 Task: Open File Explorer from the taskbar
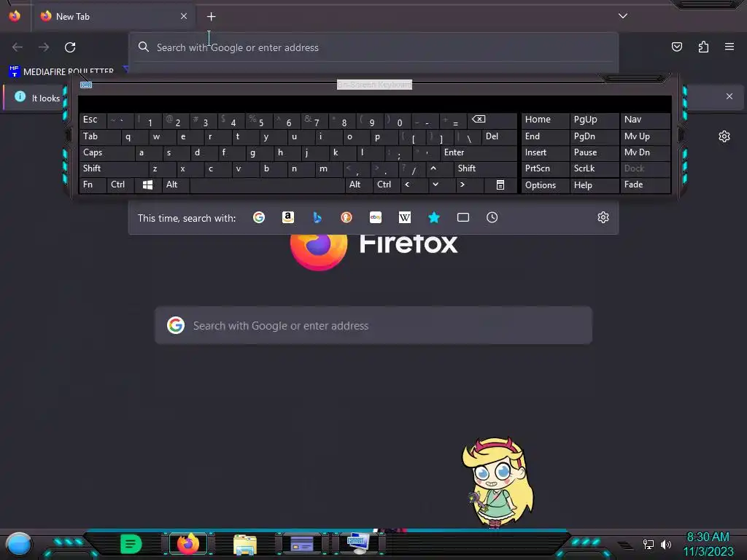tap(245, 545)
